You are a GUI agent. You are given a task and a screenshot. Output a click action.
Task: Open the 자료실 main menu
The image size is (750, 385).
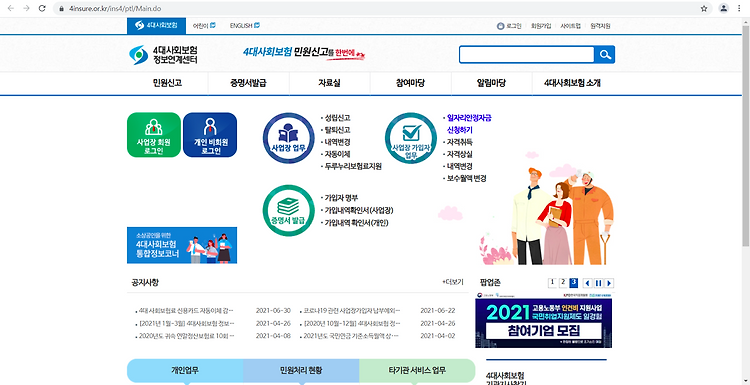click(x=330, y=83)
